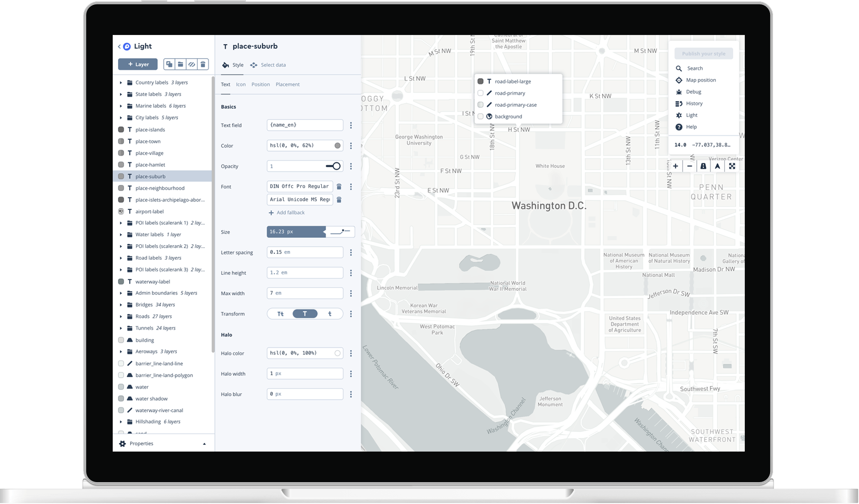Screen dimensions: 859x504
Task: Select lowercase t transform option
Action: click(330, 314)
